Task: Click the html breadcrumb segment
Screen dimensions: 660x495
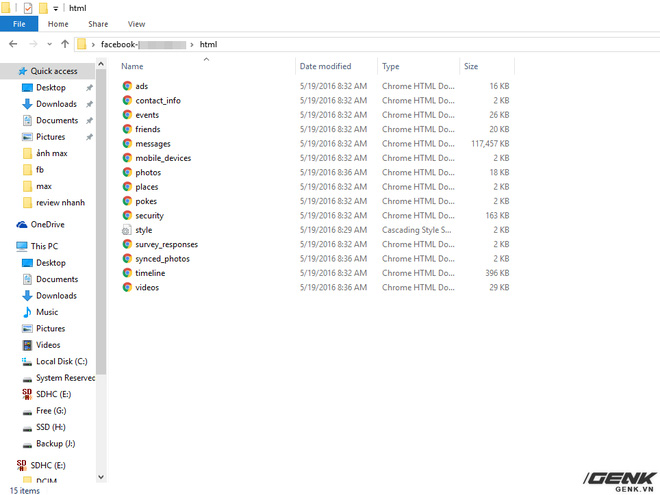Action: [208, 44]
